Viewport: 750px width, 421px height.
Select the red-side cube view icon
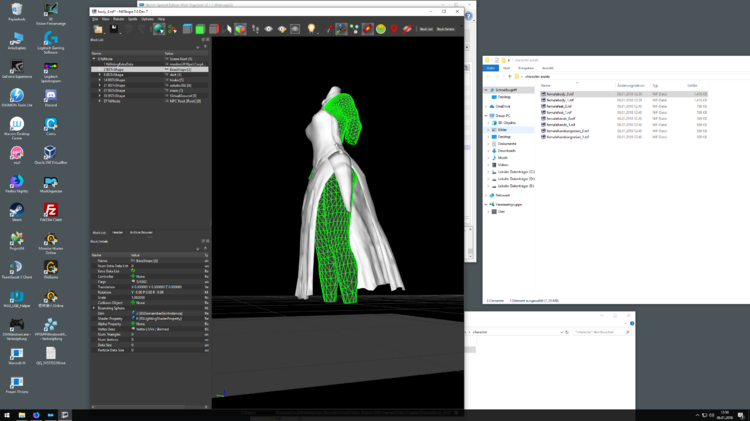pyautogui.click(x=214, y=29)
